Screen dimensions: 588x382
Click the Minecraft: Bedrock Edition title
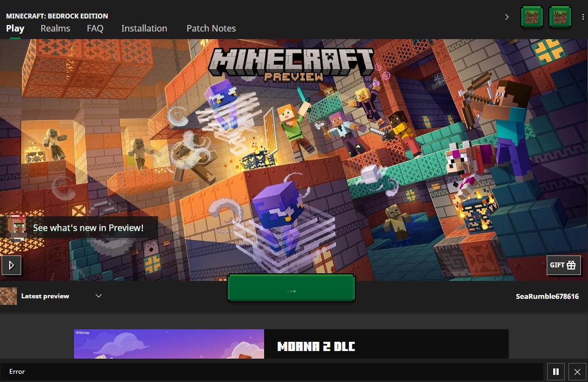coord(57,16)
